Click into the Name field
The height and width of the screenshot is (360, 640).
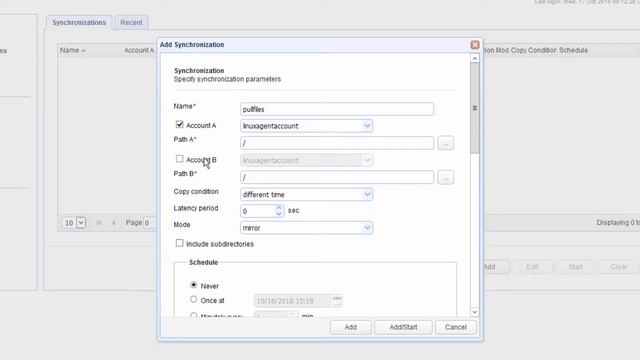click(x=337, y=109)
